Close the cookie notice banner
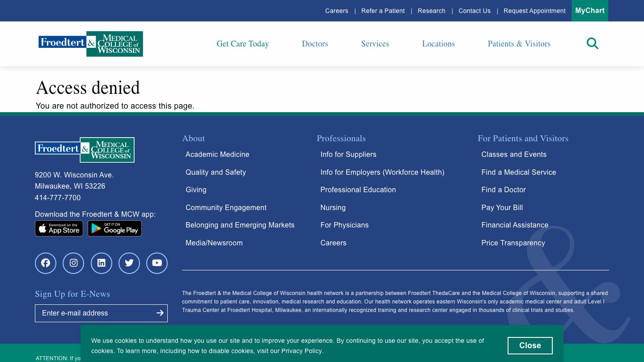This screenshot has height=362, width=644. pyautogui.click(x=530, y=345)
